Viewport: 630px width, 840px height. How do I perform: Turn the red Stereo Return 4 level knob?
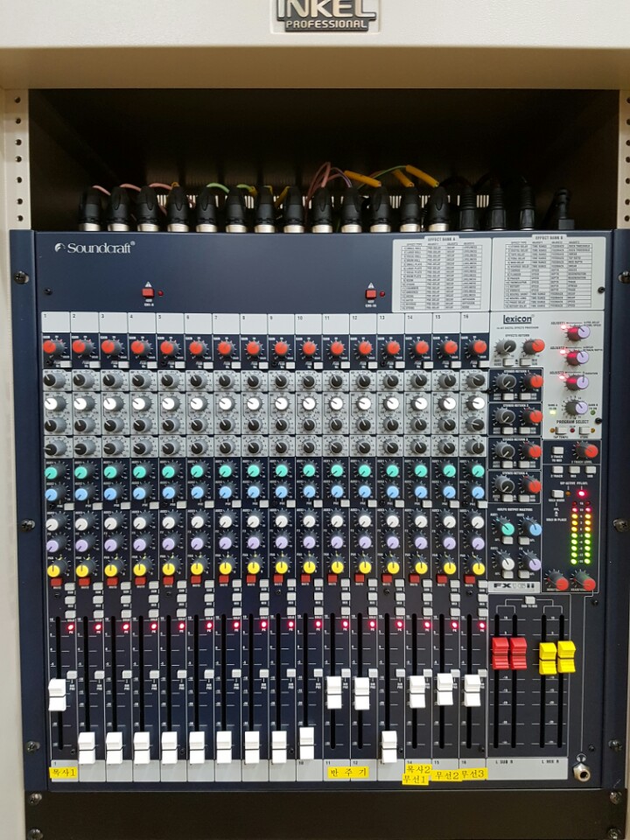532,485
